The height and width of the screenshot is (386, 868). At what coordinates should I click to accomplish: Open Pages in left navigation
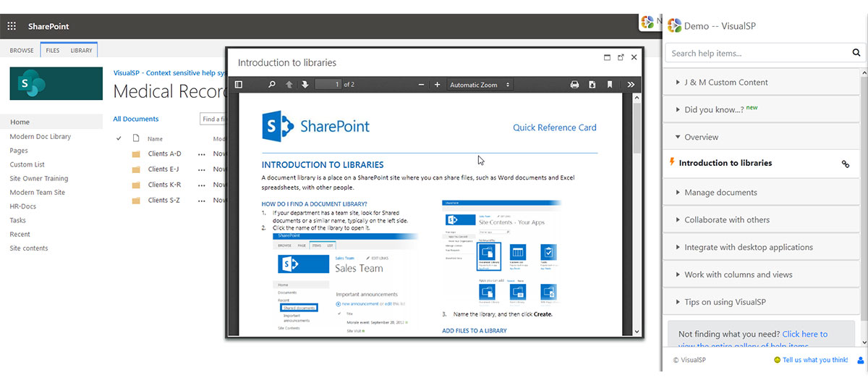[19, 151]
